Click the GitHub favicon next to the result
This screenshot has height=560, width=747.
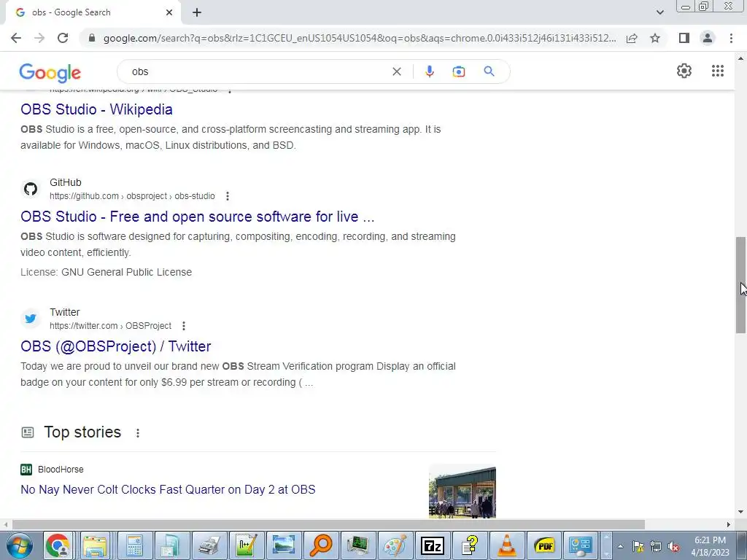[31, 189]
